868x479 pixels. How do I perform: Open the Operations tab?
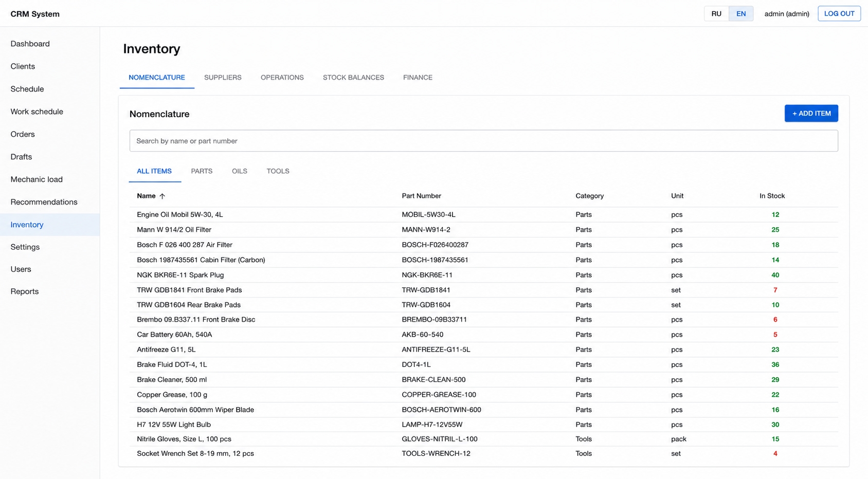point(282,78)
